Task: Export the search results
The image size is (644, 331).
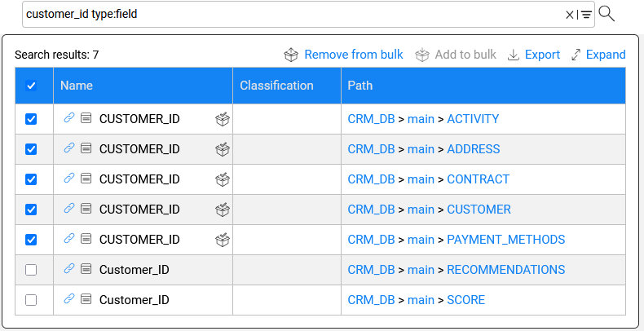Action: pos(534,55)
